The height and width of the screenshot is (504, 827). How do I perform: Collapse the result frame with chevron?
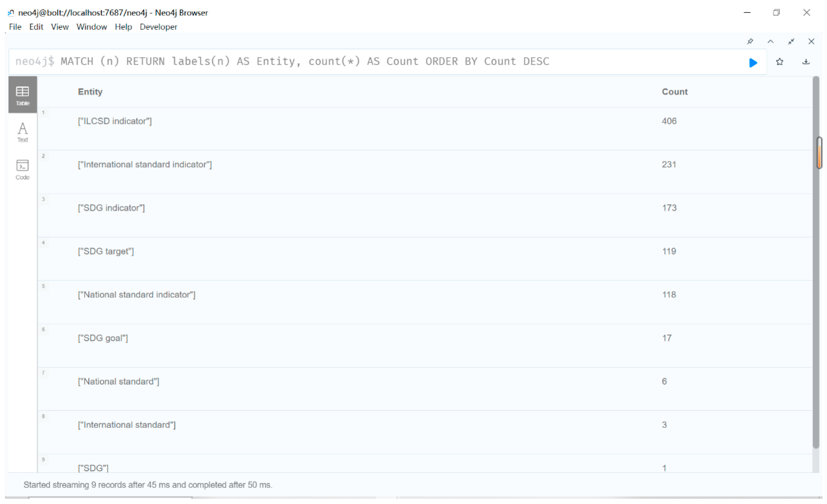tap(770, 41)
